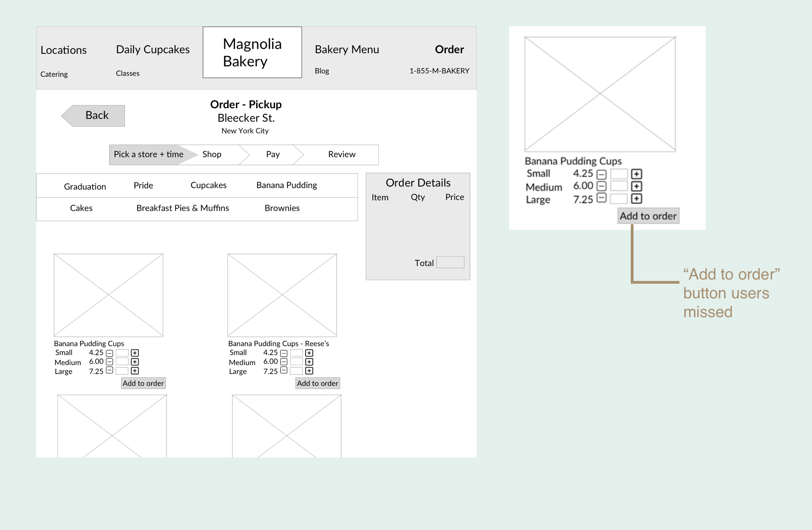Decrease Medium quantity for Banana Pudding Cups
812x530 pixels.
[110, 362]
